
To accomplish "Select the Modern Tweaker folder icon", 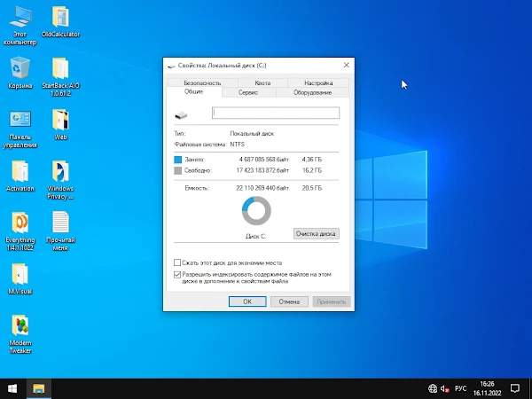I will 20,334.
